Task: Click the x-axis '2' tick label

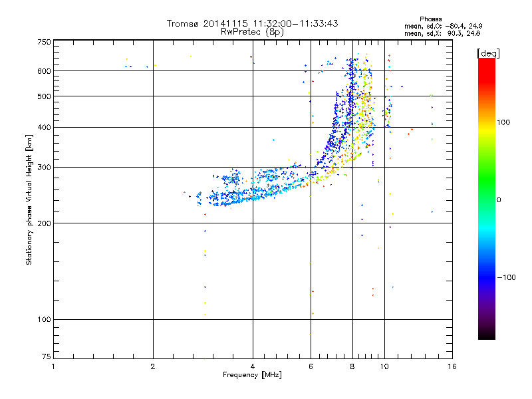Action: coord(153,366)
